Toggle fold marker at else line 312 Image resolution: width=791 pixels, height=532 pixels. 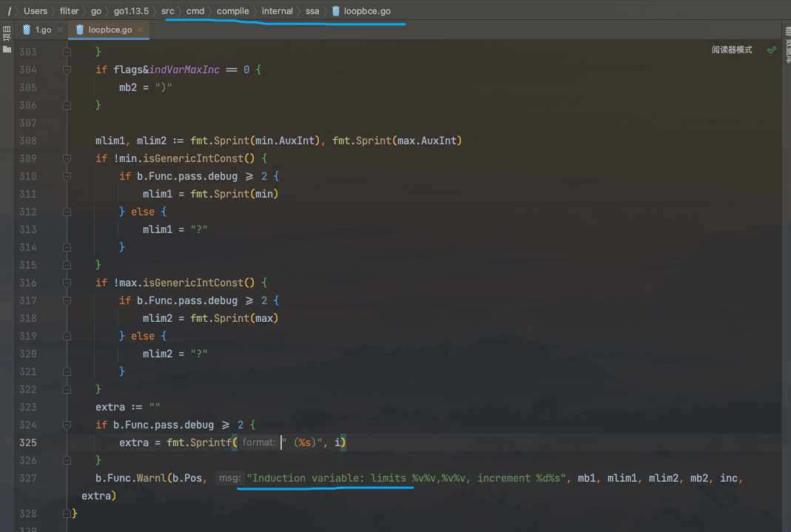(x=67, y=212)
